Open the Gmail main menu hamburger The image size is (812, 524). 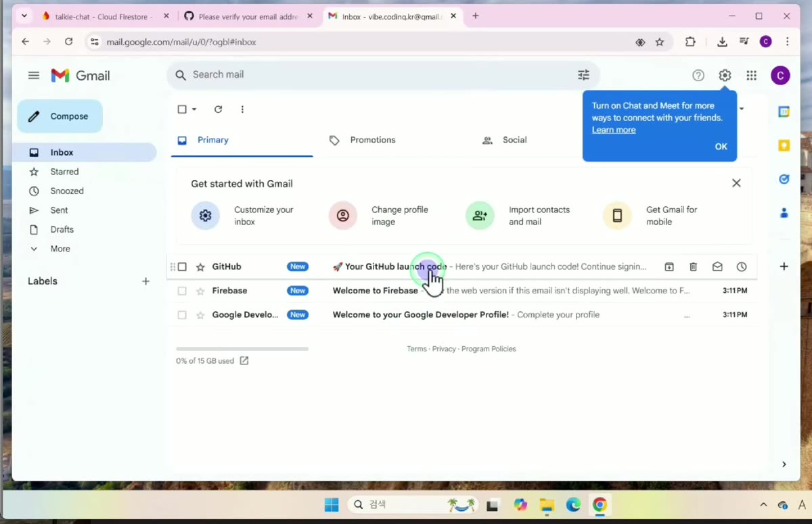pos(34,75)
